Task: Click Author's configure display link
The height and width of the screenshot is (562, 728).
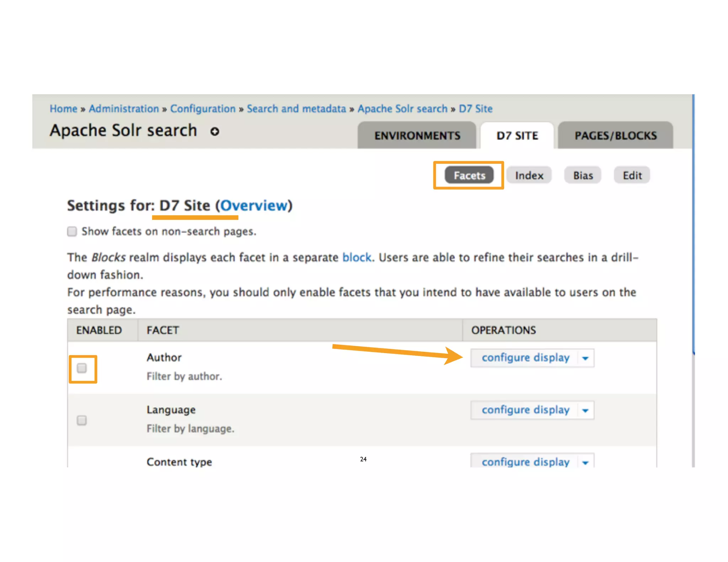Action: click(x=525, y=358)
